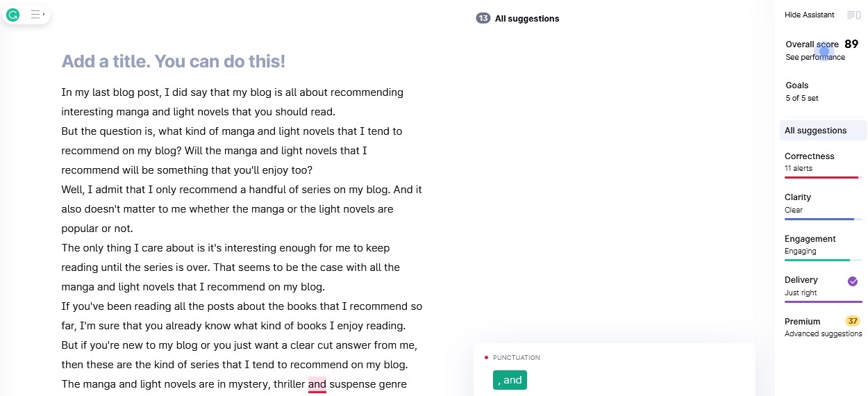
Task: Open the hamburger menu beside Grammarly logo
Action: point(35,15)
